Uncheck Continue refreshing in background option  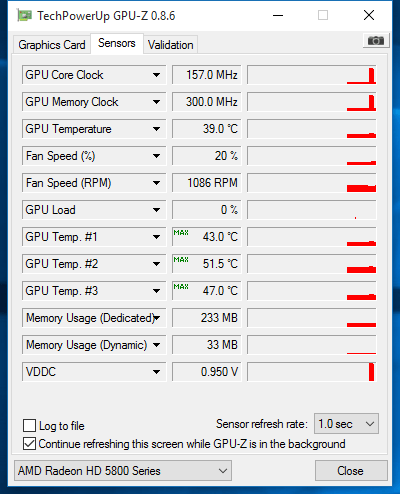[x=29, y=444]
